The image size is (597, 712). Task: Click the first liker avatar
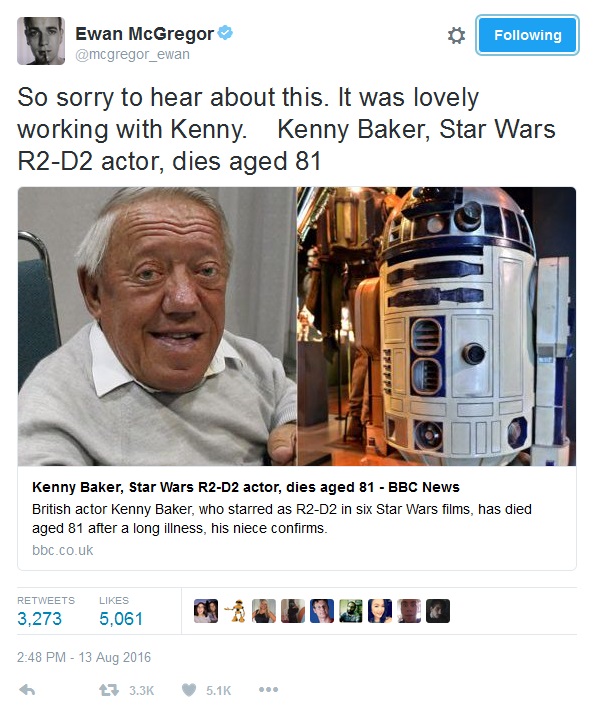[x=206, y=611]
